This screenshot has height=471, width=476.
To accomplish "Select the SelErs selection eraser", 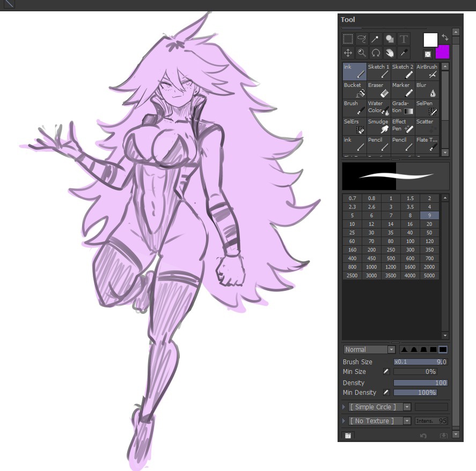I will coord(355,126).
